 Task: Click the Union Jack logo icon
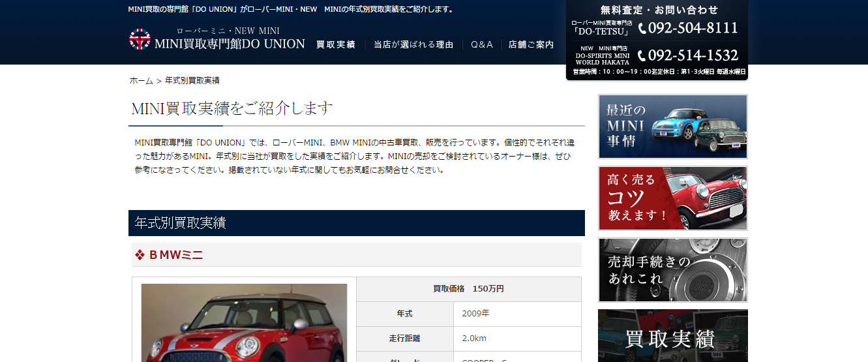tap(140, 40)
